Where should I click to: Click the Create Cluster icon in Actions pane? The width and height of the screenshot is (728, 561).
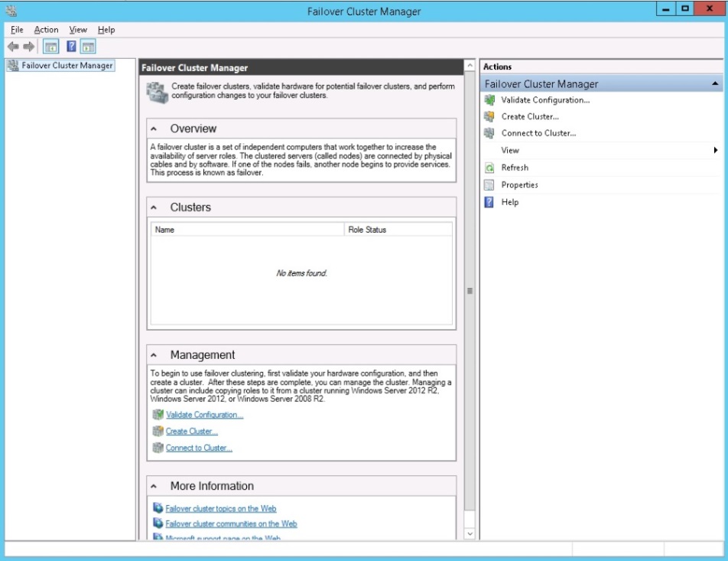click(x=489, y=116)
